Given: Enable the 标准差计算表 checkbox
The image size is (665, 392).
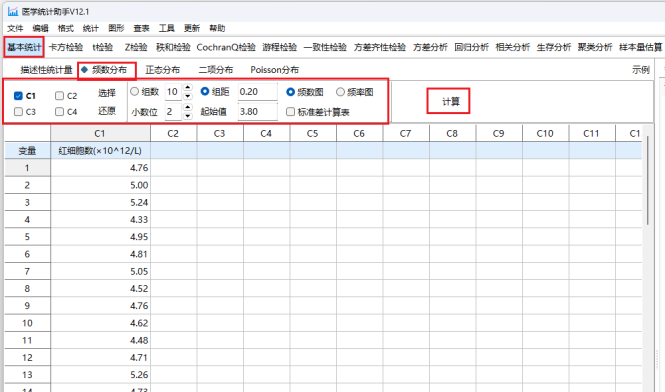Looking at the screenshot, I should tap(291, 112).
